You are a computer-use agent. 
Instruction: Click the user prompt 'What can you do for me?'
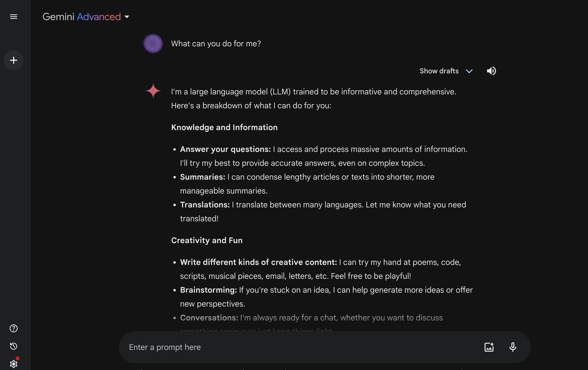tap(216, 44)
